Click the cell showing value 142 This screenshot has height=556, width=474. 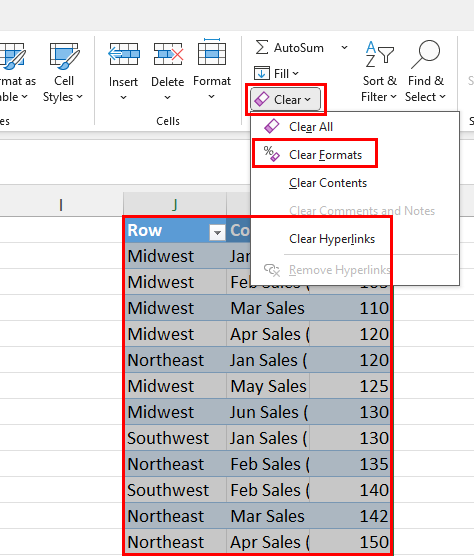350,516
